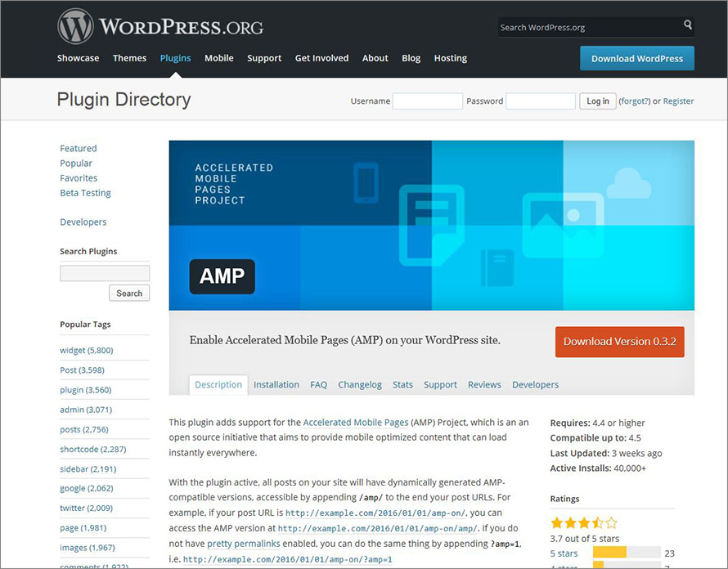Viewport: 728px width, 569px height.
Task: Click the Log in button
Action: [598, 101]
